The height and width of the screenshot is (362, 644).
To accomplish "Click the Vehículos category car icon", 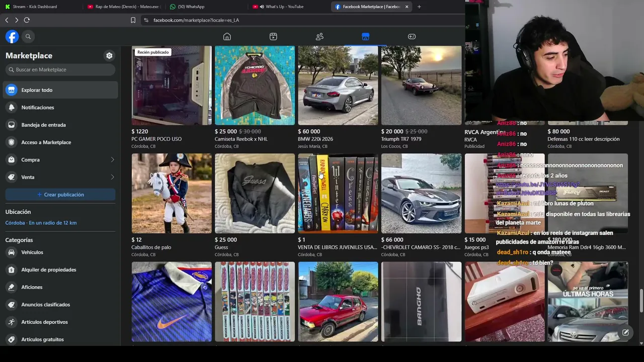I will pyautogui.click(x=11, y=252).
